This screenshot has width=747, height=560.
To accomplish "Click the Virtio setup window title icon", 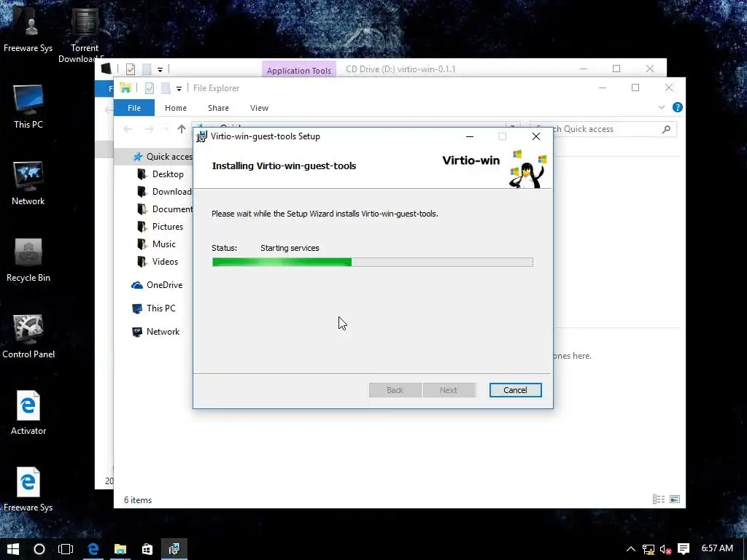I will click(201, 136).
